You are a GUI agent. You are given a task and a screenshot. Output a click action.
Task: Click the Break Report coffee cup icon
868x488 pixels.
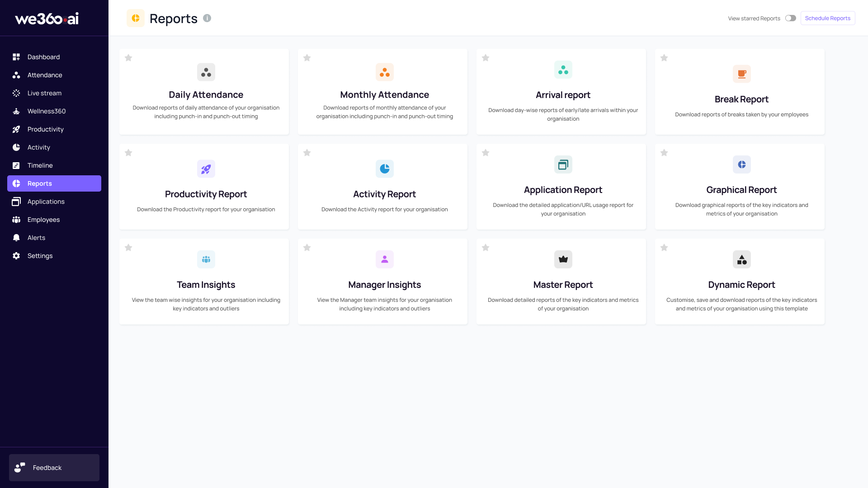[742, 74]
